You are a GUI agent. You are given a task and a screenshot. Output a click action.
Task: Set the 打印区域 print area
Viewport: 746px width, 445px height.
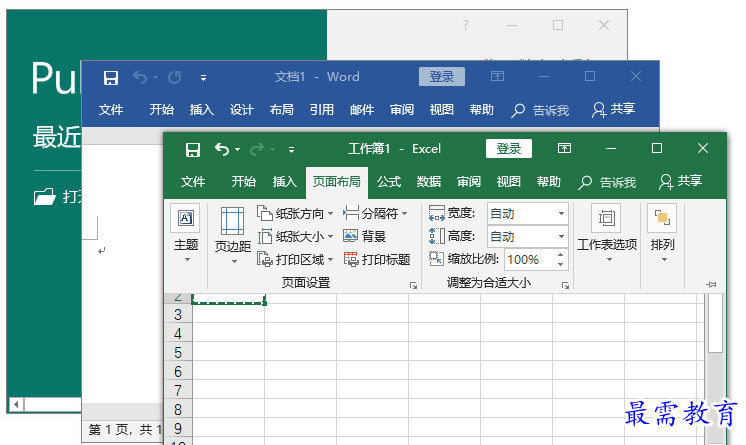pyautogui.click(x=295, y=259)
